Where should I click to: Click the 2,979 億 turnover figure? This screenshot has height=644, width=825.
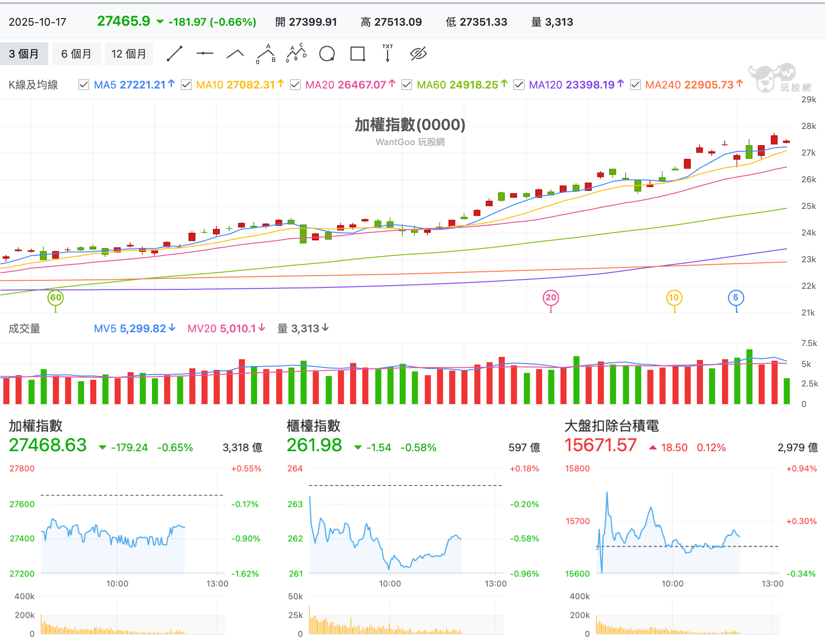pyautogui.click(x=798, y=447)
